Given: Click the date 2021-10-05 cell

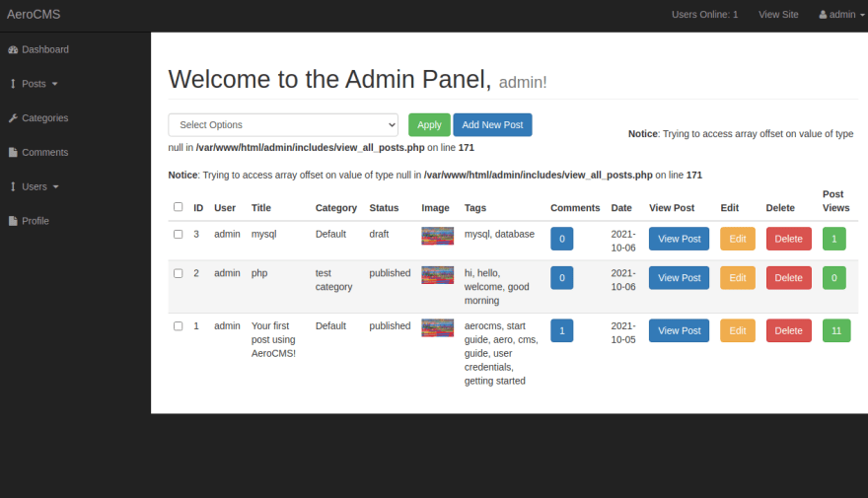Looking at the screenshot, I should click(x=623, y=333).
